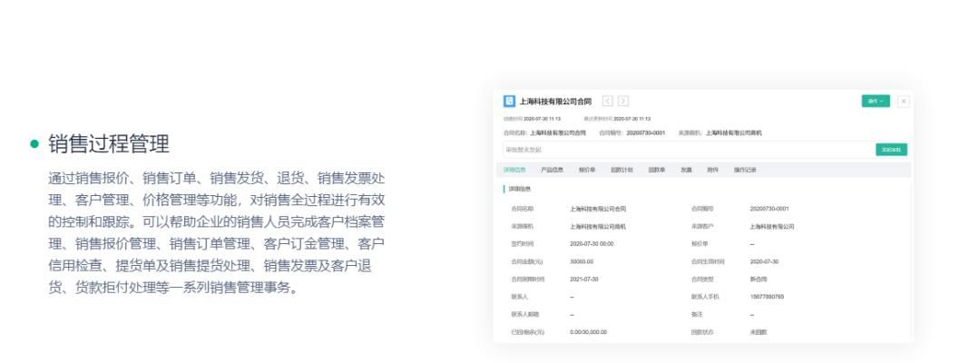Switch to the 产品信息 tab
980x363 pixels.
pos(552,170)
